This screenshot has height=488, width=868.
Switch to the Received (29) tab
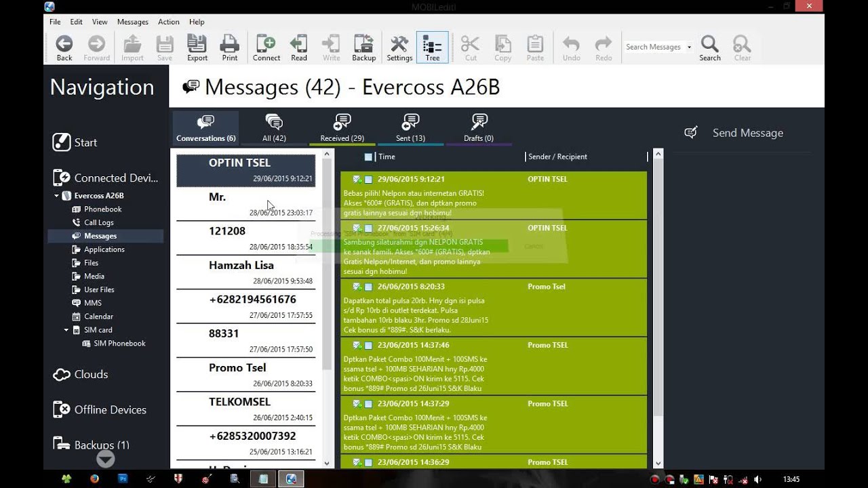coord(342,128)
